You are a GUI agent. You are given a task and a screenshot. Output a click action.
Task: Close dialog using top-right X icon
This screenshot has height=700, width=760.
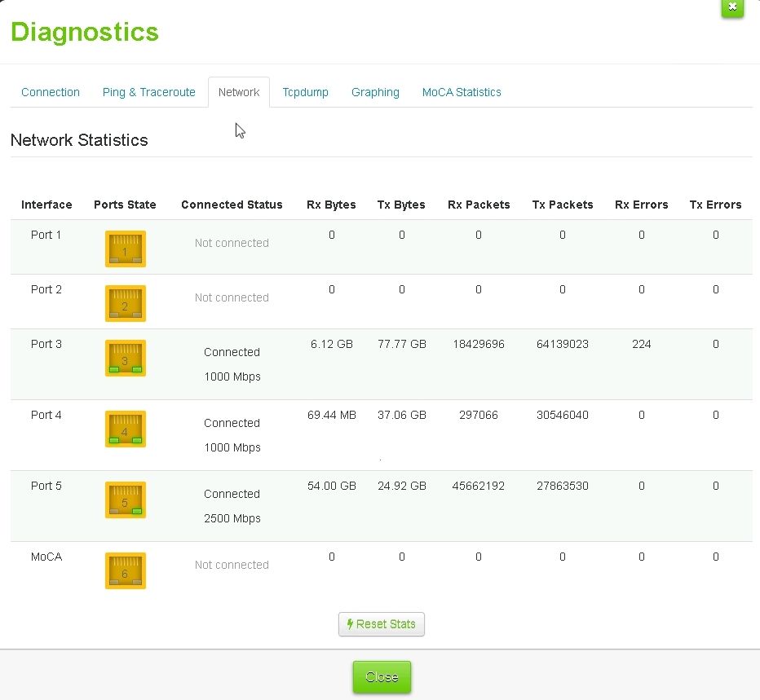[x=731, y=7]
